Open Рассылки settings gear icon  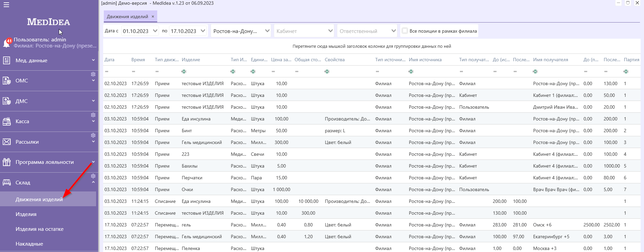[93, 136]
